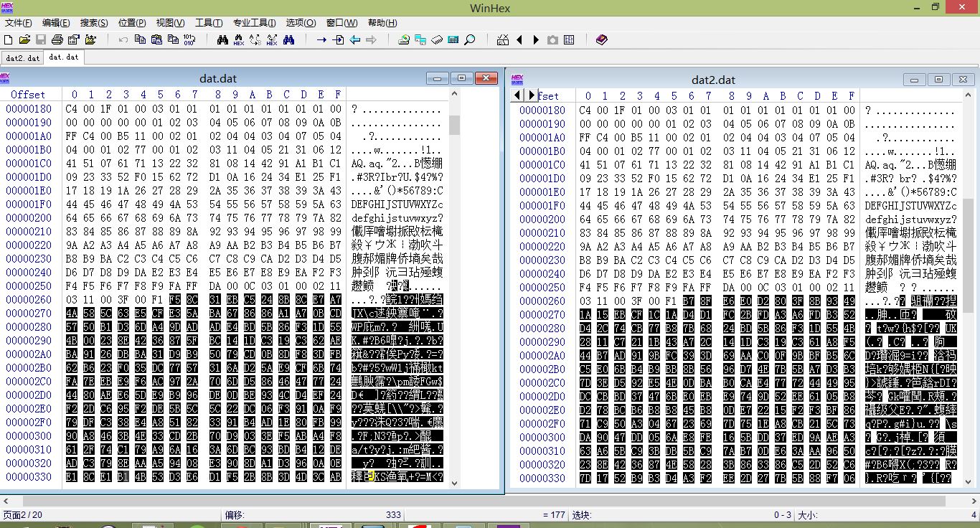Click the dat2.dat window title text
Viewport: 980px width, 528px height.
(x=713, y=80)
